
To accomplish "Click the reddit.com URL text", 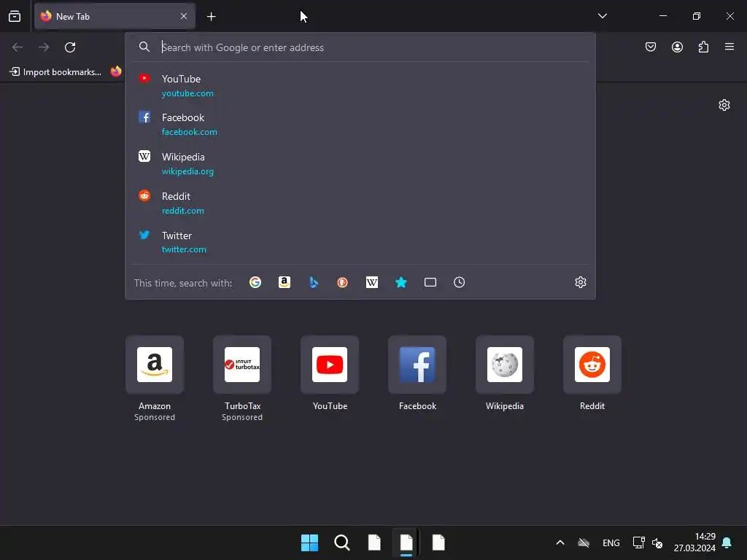I will 183,211.
